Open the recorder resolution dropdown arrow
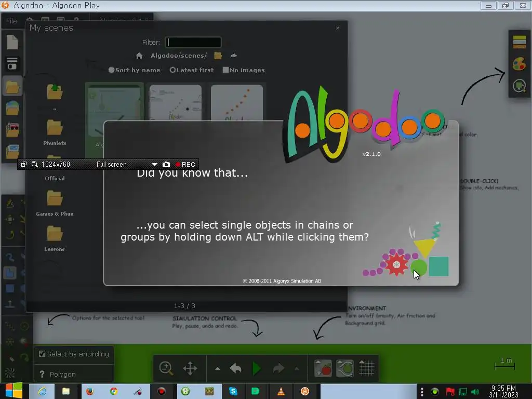Viewport: 532px width, 399px height. (155, 164)
